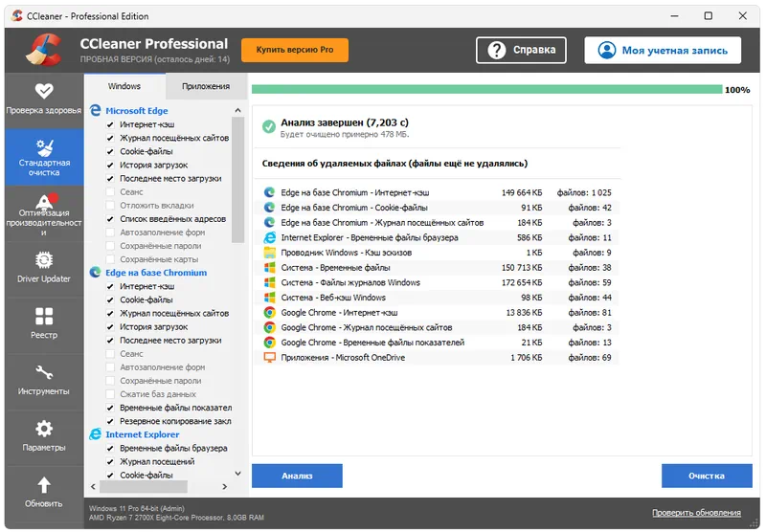Toggle Microsoft Edge Журнал посещённых сайтов checkbox
The width and height of the screenshot is (766, 532).
coord(110,138)
